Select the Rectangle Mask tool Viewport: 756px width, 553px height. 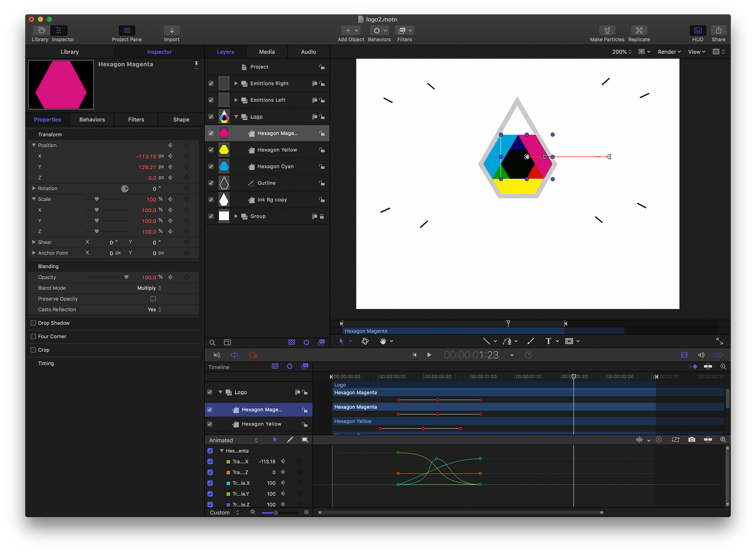569,341
